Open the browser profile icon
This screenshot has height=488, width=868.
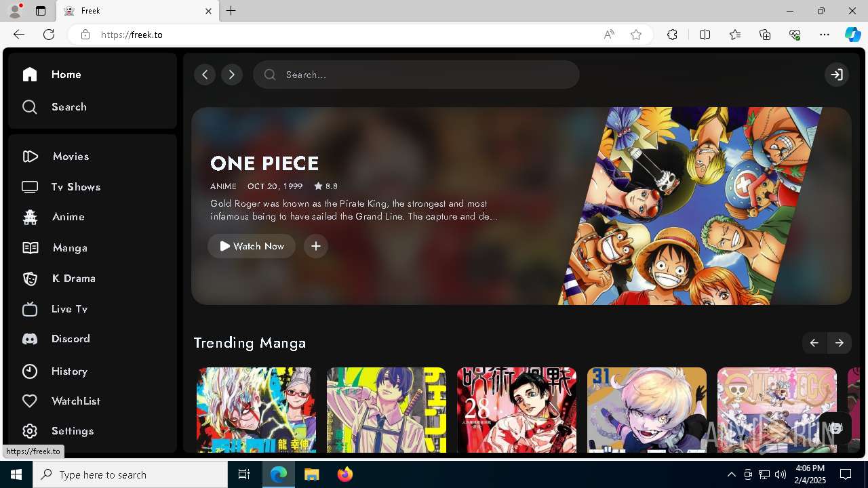click(14, 11)
